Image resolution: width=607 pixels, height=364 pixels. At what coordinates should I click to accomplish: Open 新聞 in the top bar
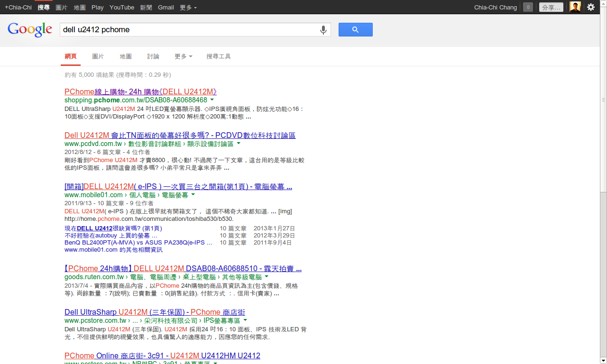click(146, 7)
